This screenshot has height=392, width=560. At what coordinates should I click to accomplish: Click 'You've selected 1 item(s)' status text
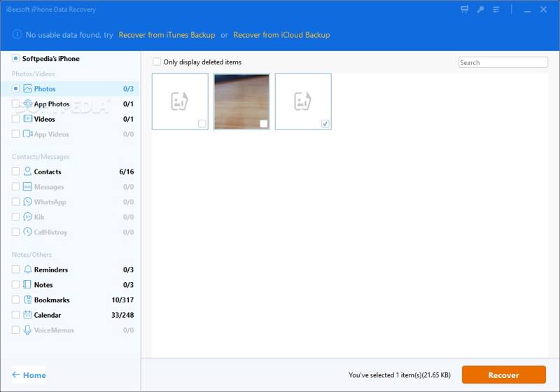[400, 375]
